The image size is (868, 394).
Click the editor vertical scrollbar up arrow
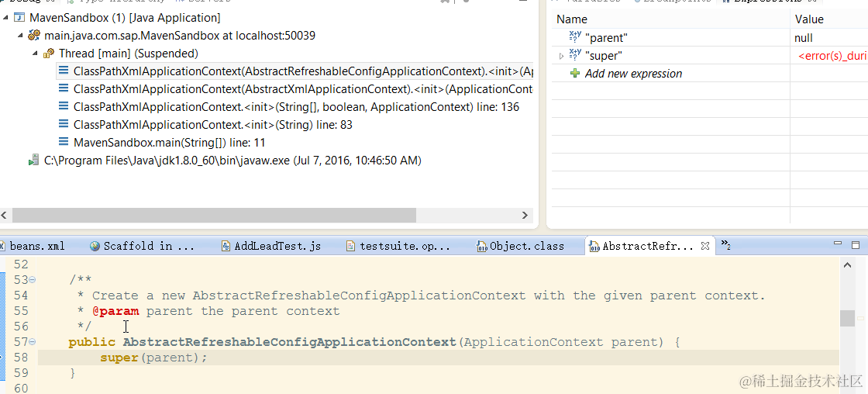(x=847, y=265)
